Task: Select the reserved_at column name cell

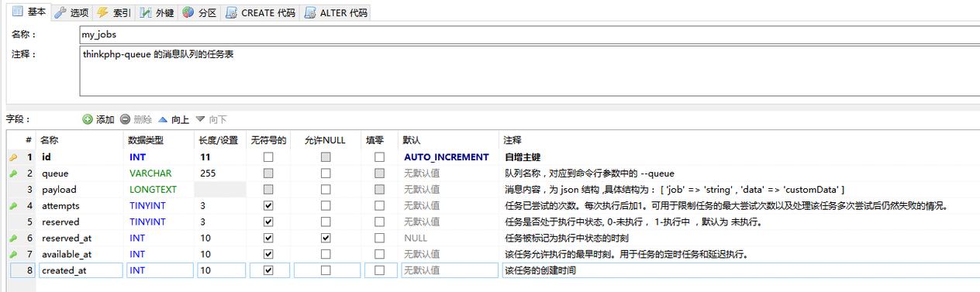Action: pyautogui.click(x=81, y=239)
